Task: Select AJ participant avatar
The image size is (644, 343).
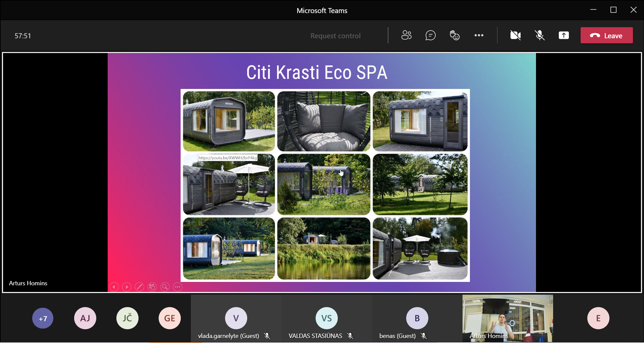Action: (85, 318)
